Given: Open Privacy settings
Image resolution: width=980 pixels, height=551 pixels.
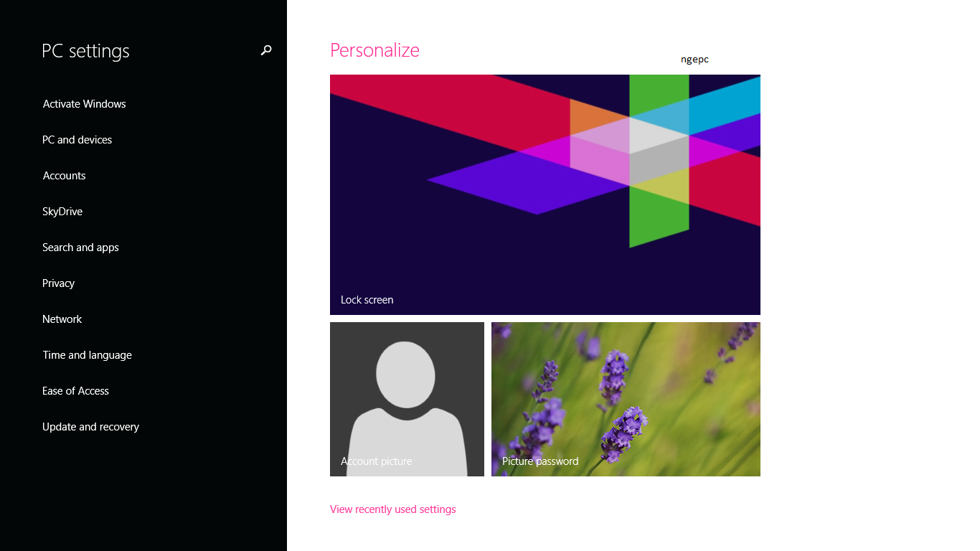Looking at the screenshot, I should pos(58,283).
